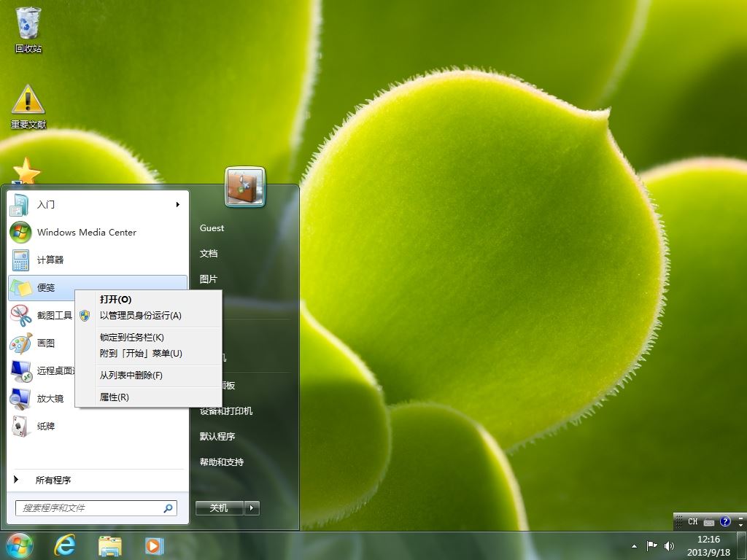747x560 pixels.
Task: Click the 搜索程序和文件 search box
Action: [x=96, y=508]
